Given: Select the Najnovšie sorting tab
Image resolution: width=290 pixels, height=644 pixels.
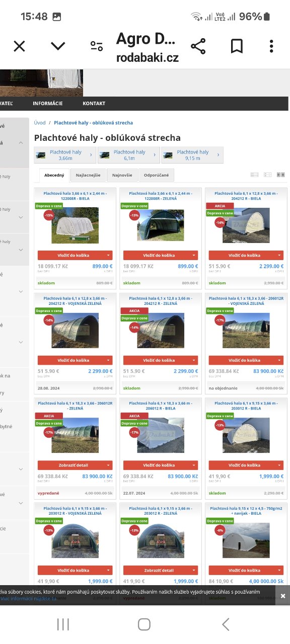Looking at the screenshot, I should (122, 175).
